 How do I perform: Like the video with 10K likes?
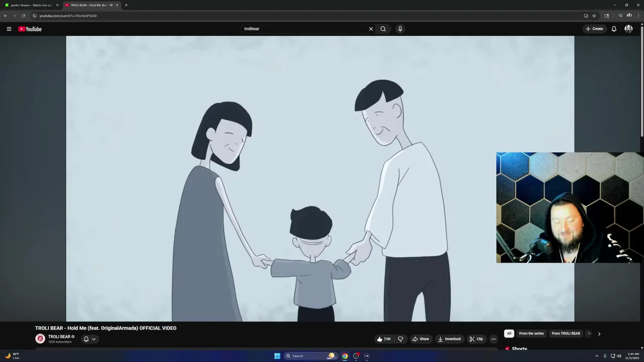click(384, 339)
